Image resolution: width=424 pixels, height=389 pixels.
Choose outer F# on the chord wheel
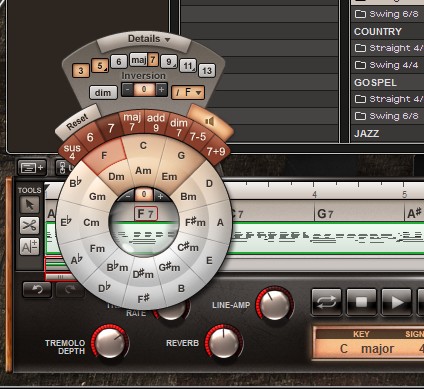tap(143, 299)
